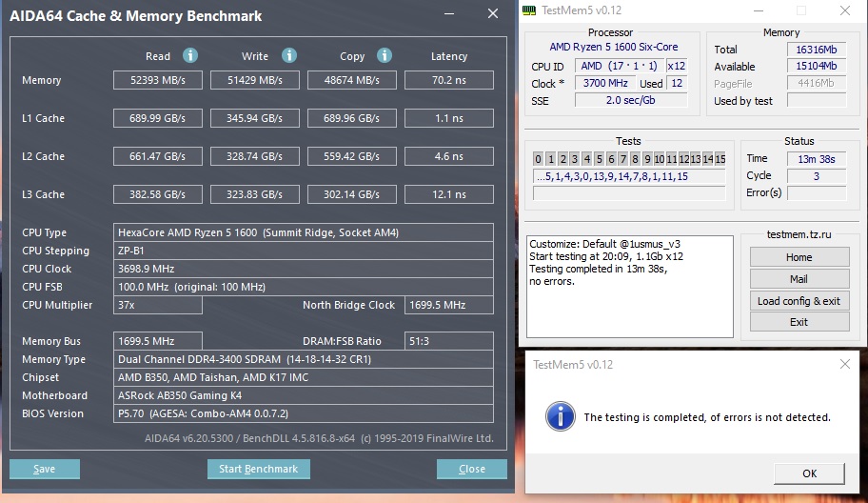Image resolution: width=868 pixels, height=503 pixels.
Task: Click the CPU Stepping value ZP-B1
Action: (304, 251)
